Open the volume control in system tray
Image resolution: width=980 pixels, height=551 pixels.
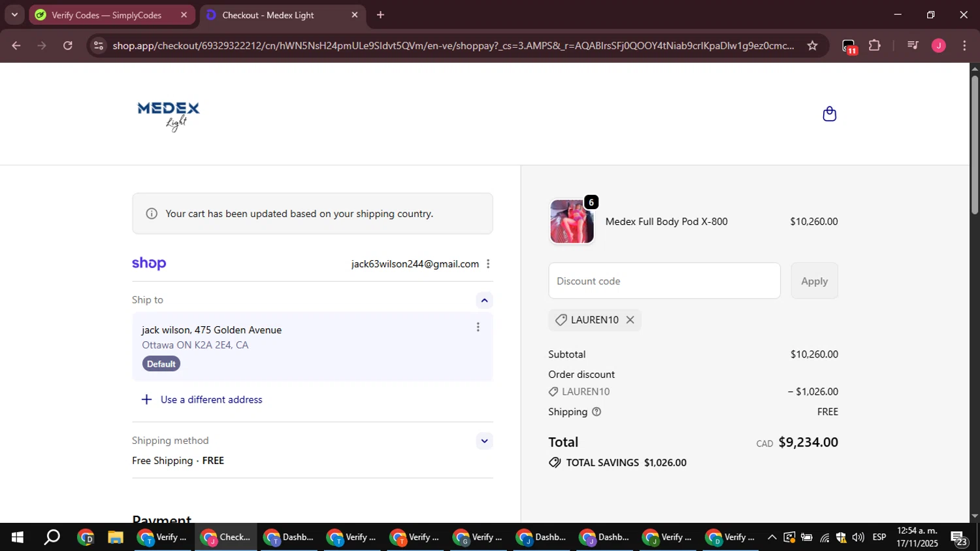tap(858, 537)
